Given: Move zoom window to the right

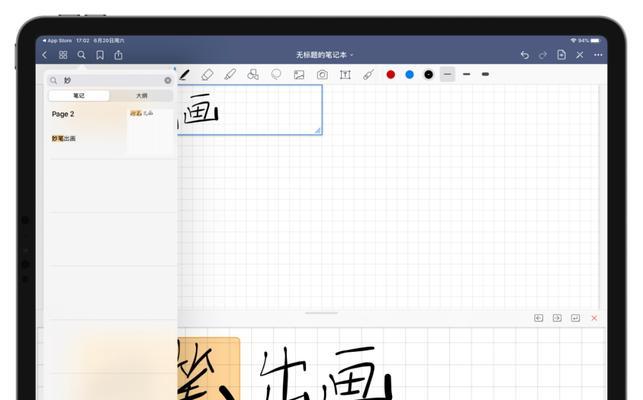Looking at the screenshot, I should (557, 318).
